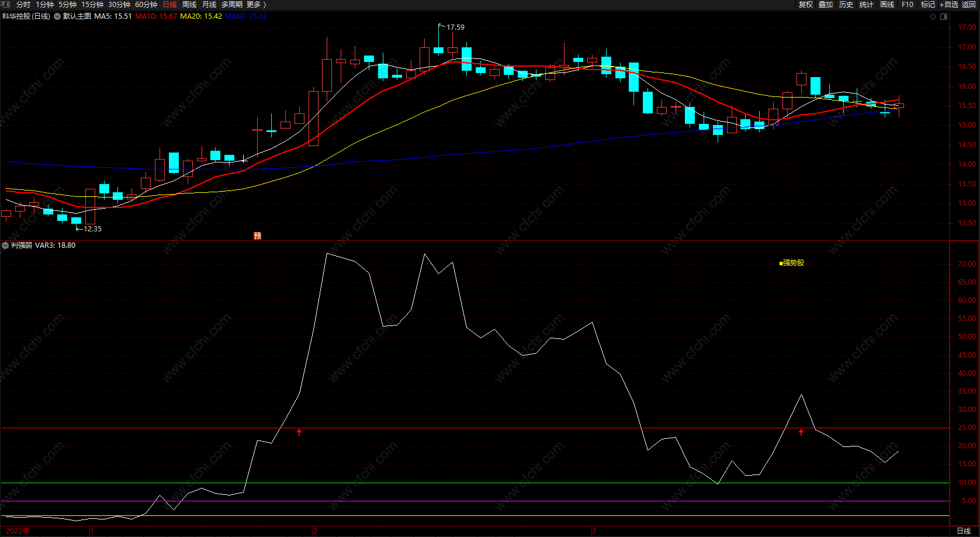The height and width of the screenshot is (537, 980).
Task: Click the 判强弱 indicator name
Action: coord(22,245)
